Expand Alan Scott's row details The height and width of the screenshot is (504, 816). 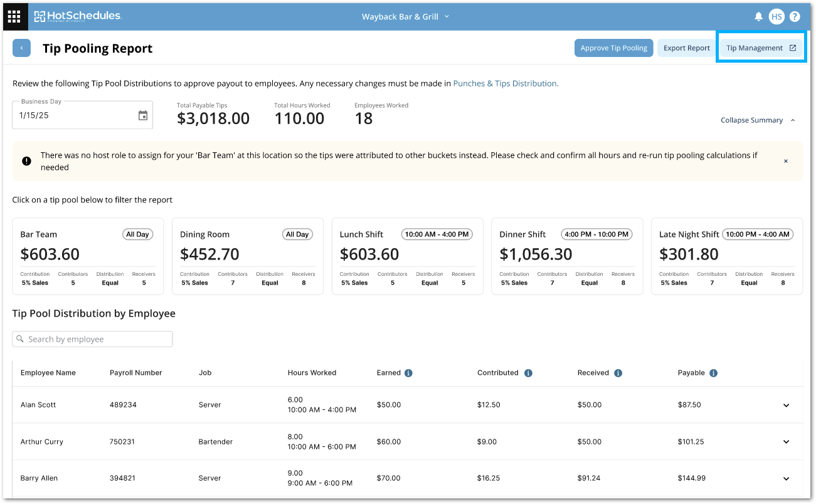[786, 405]
